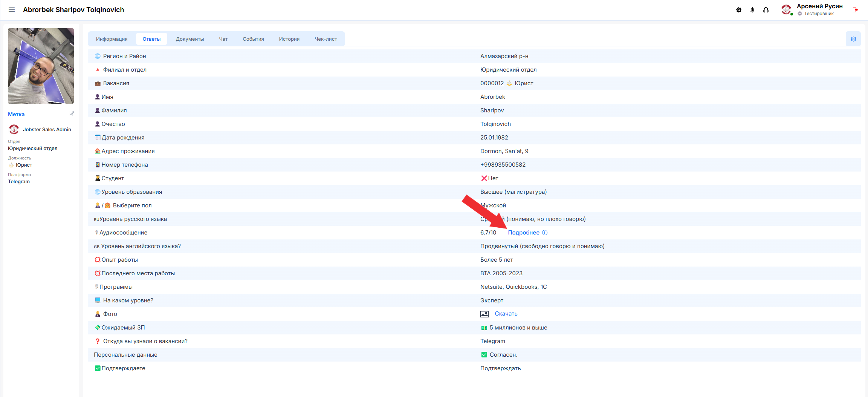This screenshot has width=868, height=397.
Task: Click the phone icon by Номер телефона
Action: (x=98, y=165)
